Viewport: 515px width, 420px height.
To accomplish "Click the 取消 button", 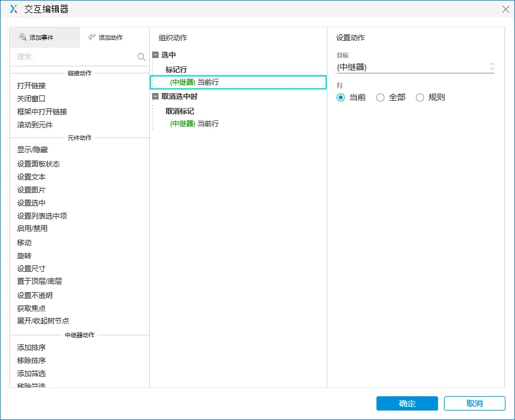I will point(474,403).
